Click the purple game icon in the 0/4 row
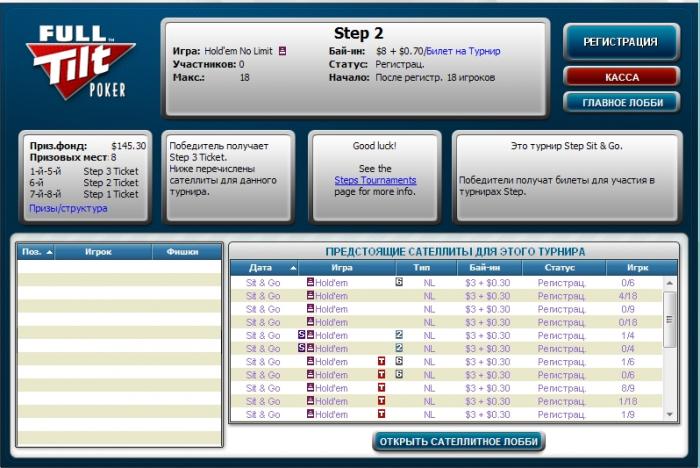Viewport: 700px width, 468px height. click(310, 348)
